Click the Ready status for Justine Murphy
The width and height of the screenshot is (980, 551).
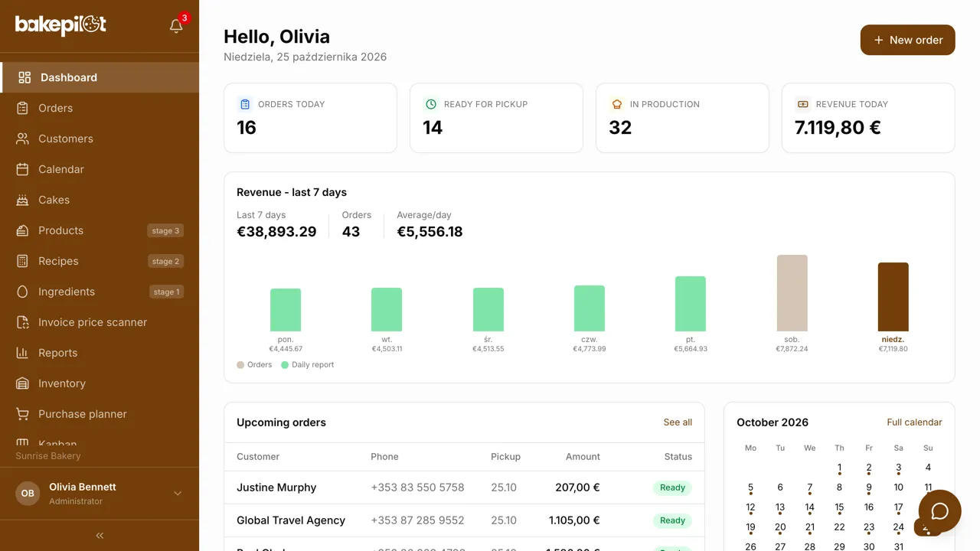[x=672, y=487]
